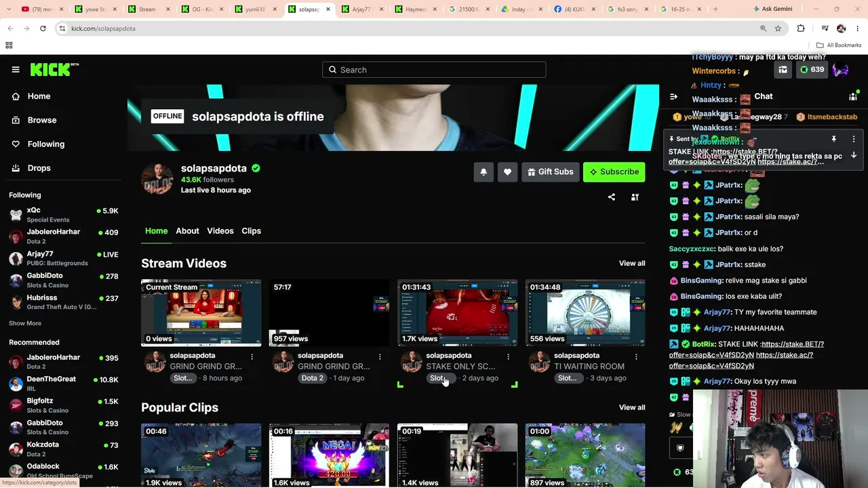
Task: Reload the page with the browser refresh icon
Action: (x=43, y=28)
